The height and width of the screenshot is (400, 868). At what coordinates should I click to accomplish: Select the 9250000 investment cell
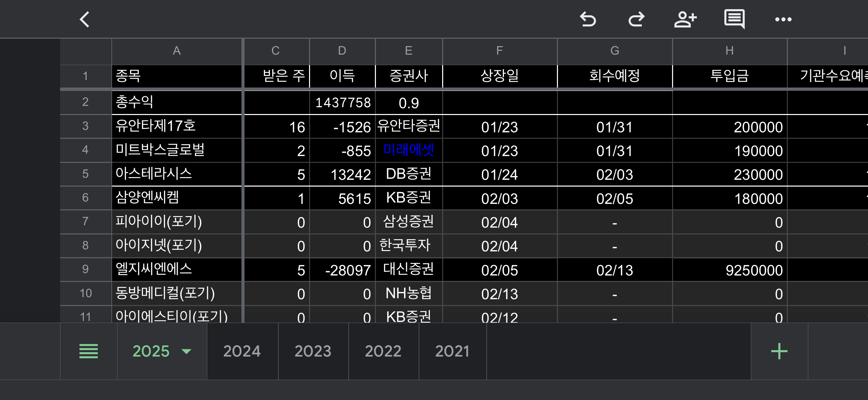coord(729,270)
